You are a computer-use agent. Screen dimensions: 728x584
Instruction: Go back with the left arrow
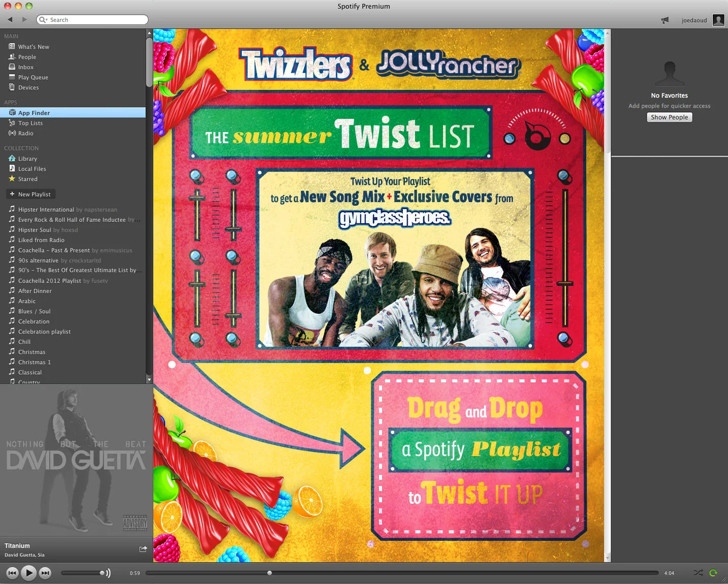(10, 19)
